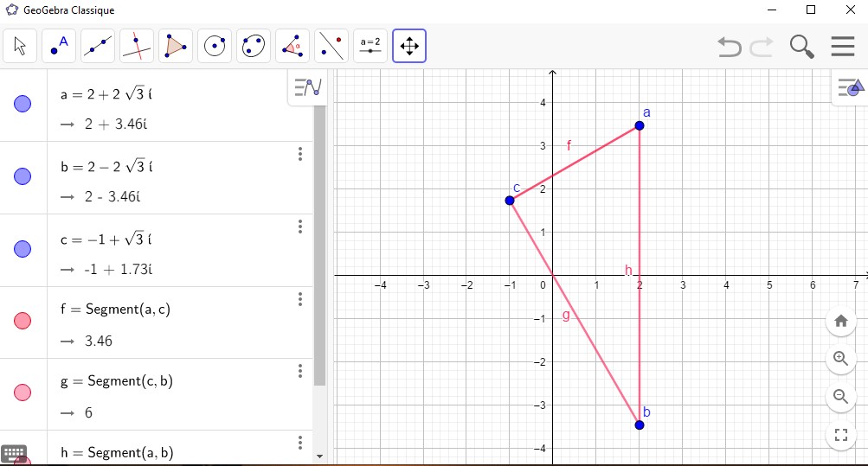Select the Reflect about line tool
The height and width of the screenshot is (466, 868).
[x=331, y=46]
